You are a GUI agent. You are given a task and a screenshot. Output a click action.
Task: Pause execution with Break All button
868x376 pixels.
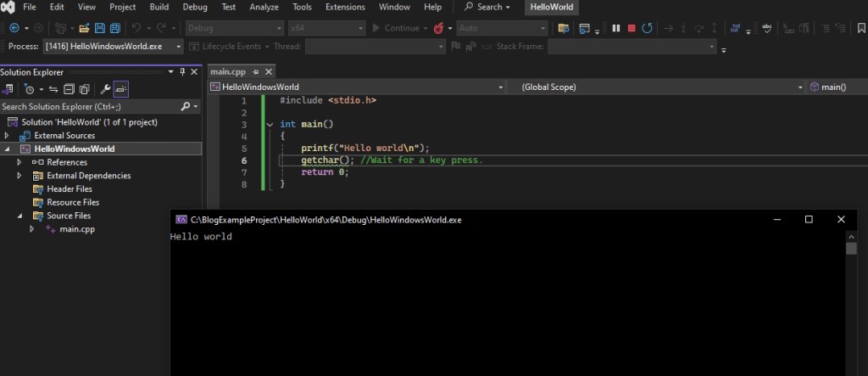pos(616,28)
